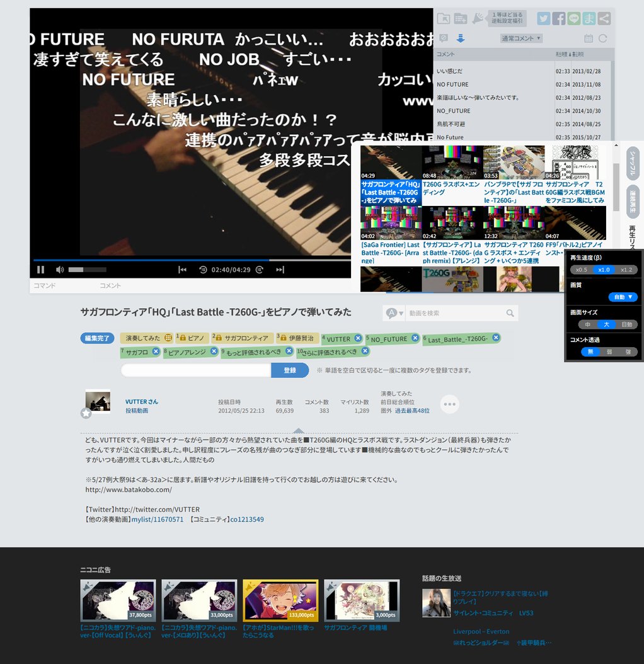This screenshot has width=644, height=664.
Task: Open past comments calendar icon
Action: coord(589,38)
